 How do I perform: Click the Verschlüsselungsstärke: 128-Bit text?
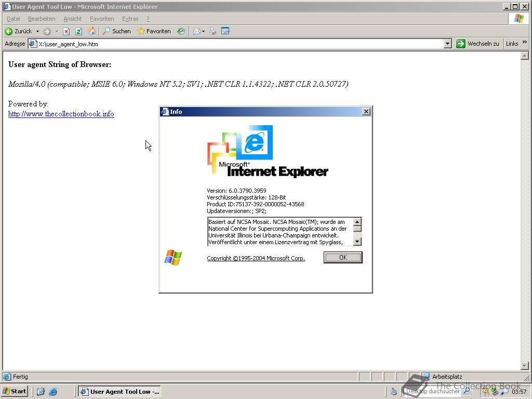pos(246,197)
